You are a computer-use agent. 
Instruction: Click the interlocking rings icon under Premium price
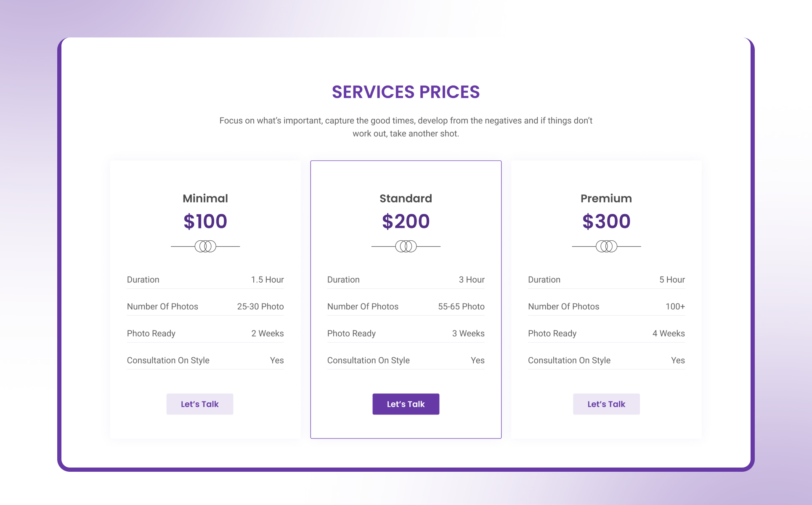click(x=606, y=246)
